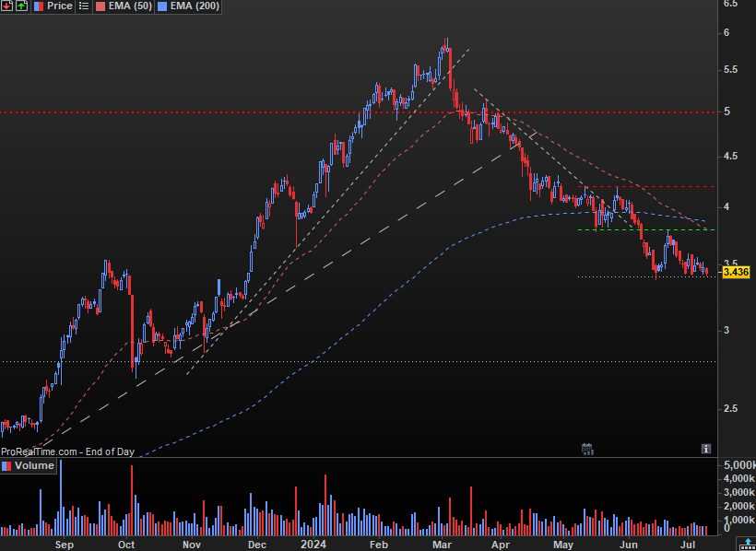Click the cyan up-arrow icon at bottom right
The height and width of the screenshot is (551, 756).
tap(748, 544)
